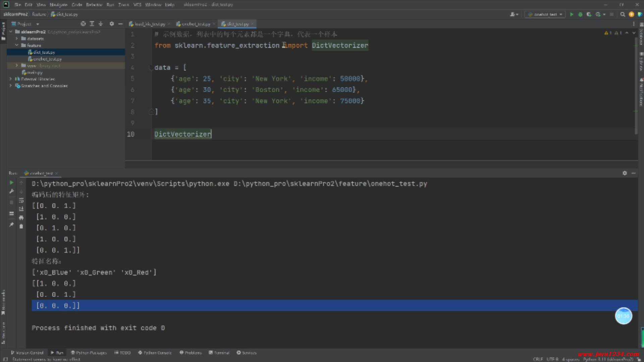Image resolution: width=644 pixels, height=362 pixels.
Task: Click the print output icon in Run panel
Action: coord(21,218)
